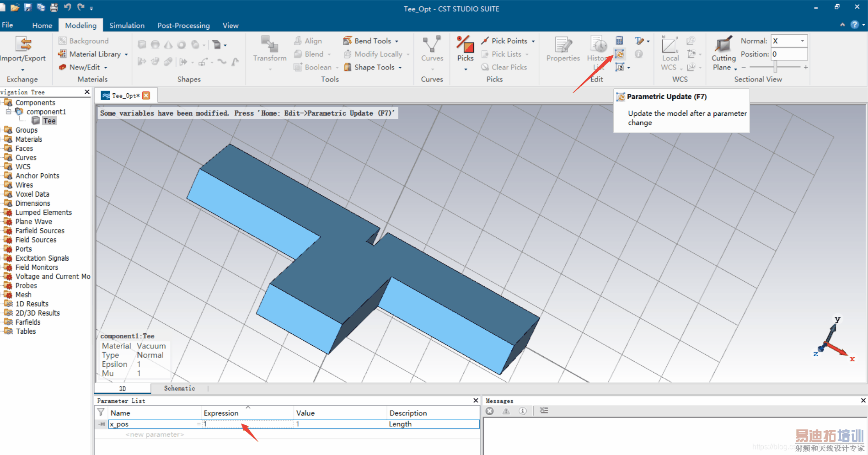Viewport: 868px width, 455px height.
Task: Click the Save All icon
Action: [x=41, y=7]
